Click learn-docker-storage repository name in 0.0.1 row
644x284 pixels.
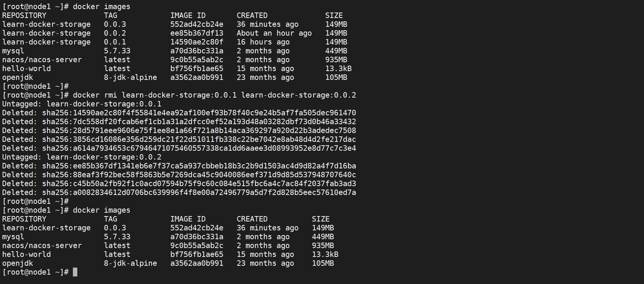[46, 42]
